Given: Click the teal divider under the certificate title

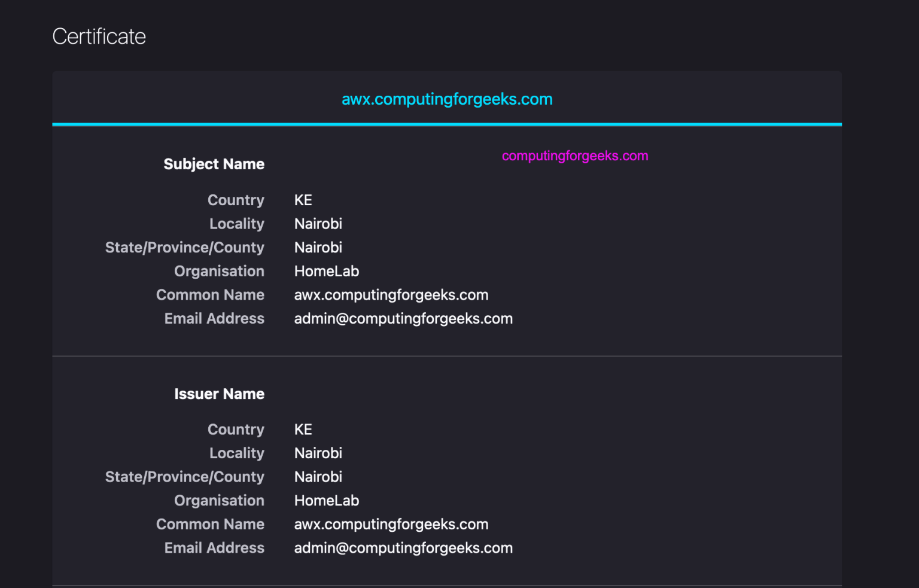Looking at the screenshot, I should 446,125.
